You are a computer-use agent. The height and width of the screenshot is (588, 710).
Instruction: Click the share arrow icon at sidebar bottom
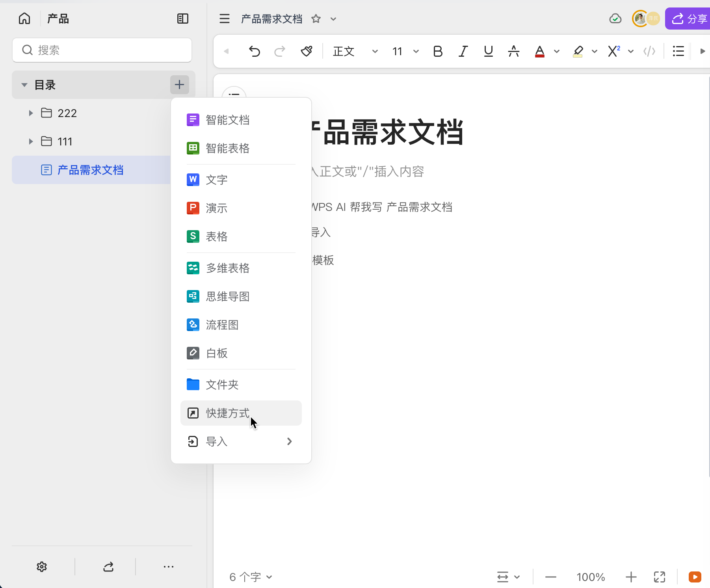coord(108,567)
